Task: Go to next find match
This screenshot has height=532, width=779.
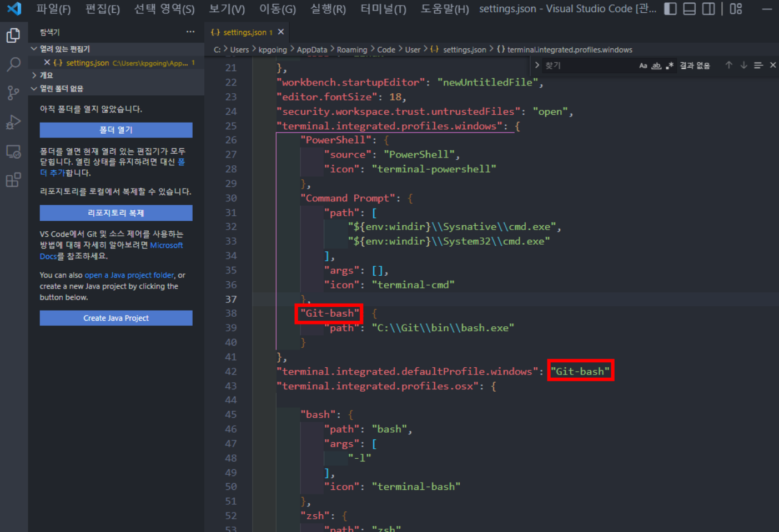Action: pyautogui.click(x=743, y=65)
